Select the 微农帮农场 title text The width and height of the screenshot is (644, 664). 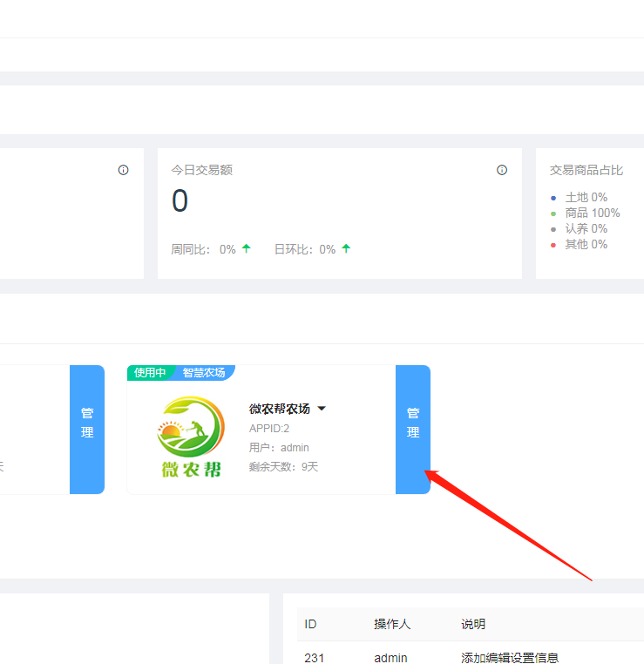280,409
